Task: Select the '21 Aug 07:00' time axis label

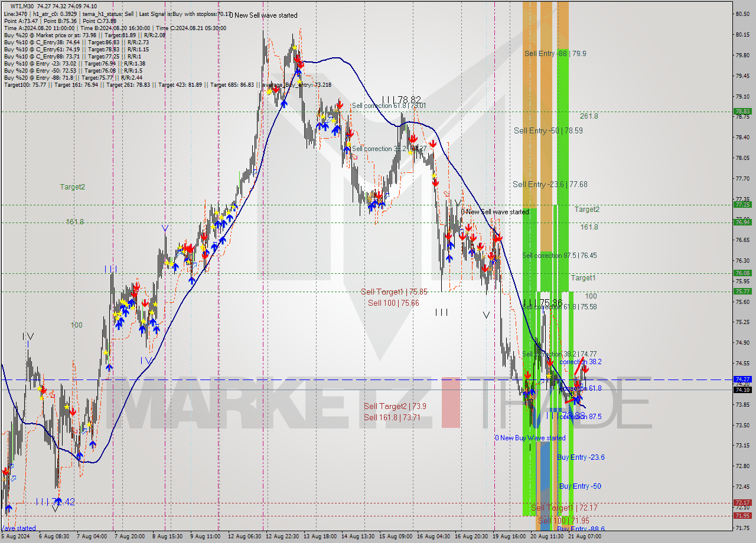Action: point(585,537)
